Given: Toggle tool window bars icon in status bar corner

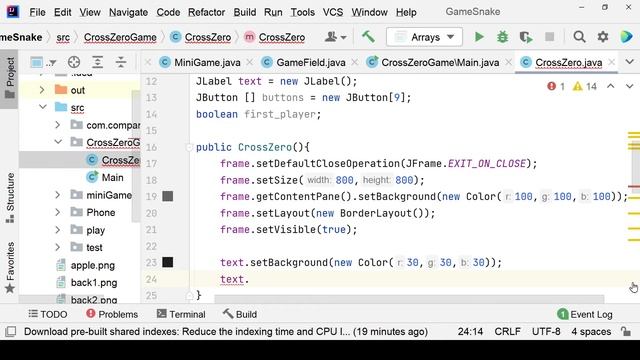Looking at the screenshot, I should (x=11, y=331).
